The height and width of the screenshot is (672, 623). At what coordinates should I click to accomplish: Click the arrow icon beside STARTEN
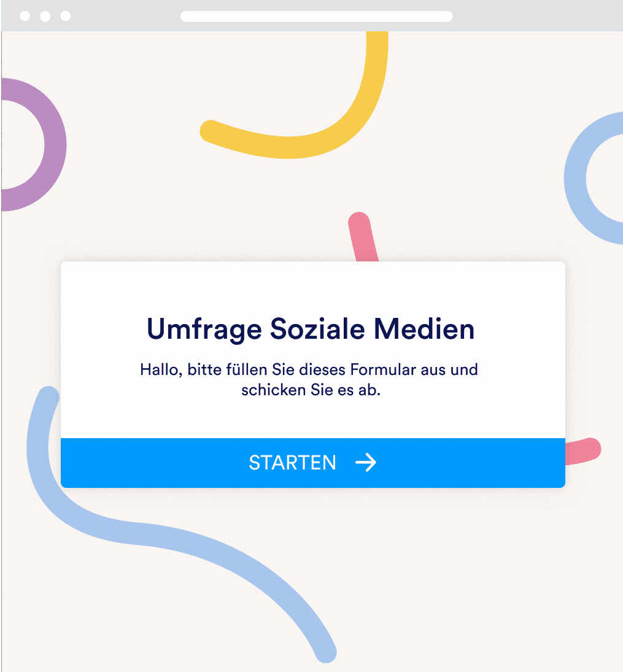tap(367, 463)
